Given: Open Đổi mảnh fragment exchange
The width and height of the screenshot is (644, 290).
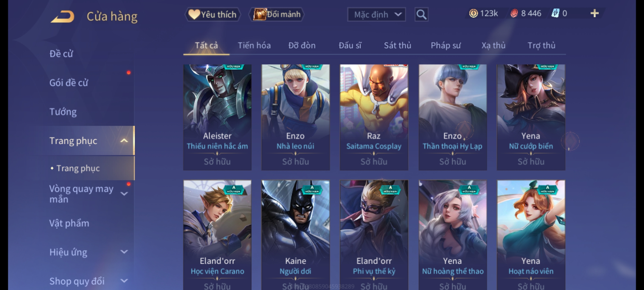Looking at the screenshot, I should [x=277, y=15].
